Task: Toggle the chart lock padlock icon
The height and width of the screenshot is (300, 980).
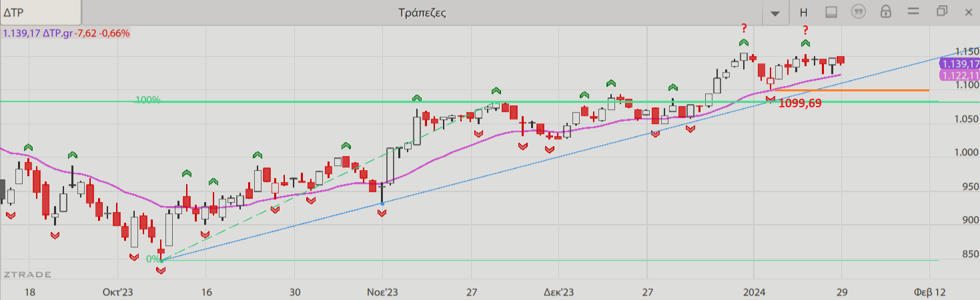Action: pos(886,12)
